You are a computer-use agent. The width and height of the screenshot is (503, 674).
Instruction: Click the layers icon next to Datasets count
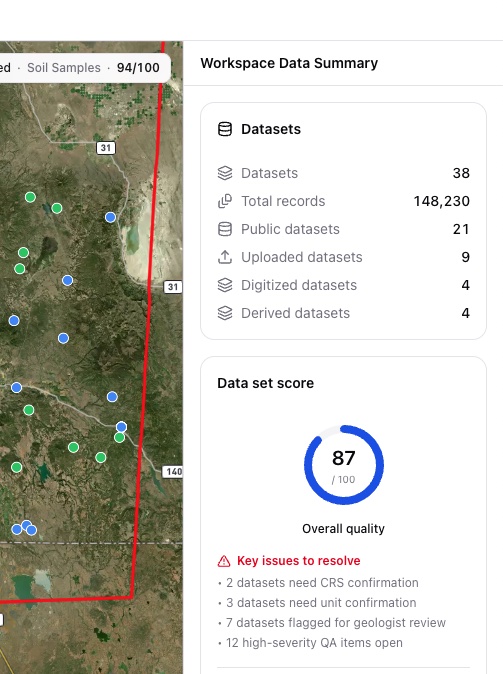(x=225, y=173)
